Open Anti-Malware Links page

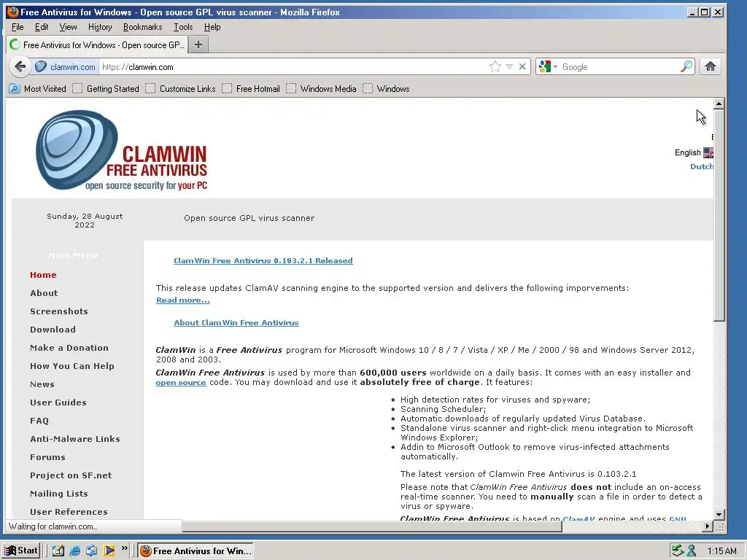pos(75,438)
